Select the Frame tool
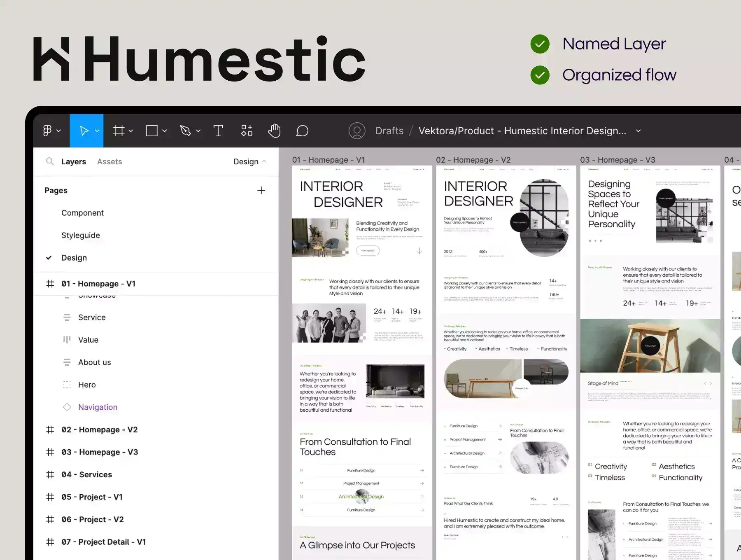 [x=119, y=131]
